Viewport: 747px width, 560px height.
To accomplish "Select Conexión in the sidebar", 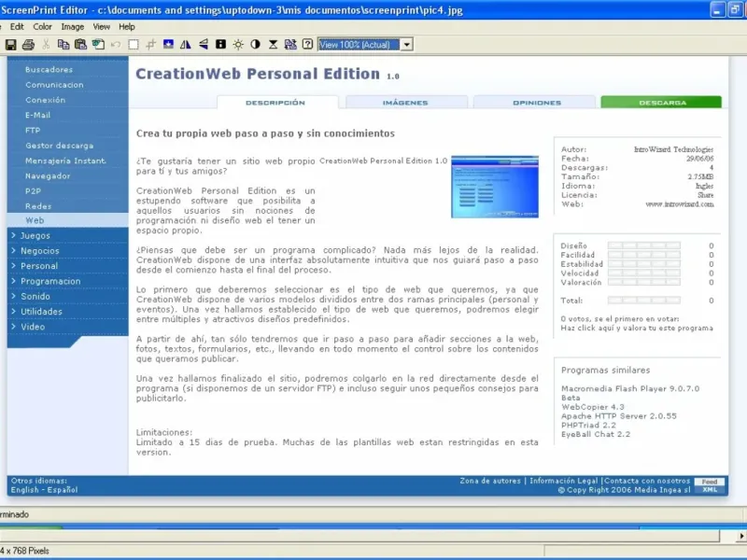I will (x=45, y=100).
